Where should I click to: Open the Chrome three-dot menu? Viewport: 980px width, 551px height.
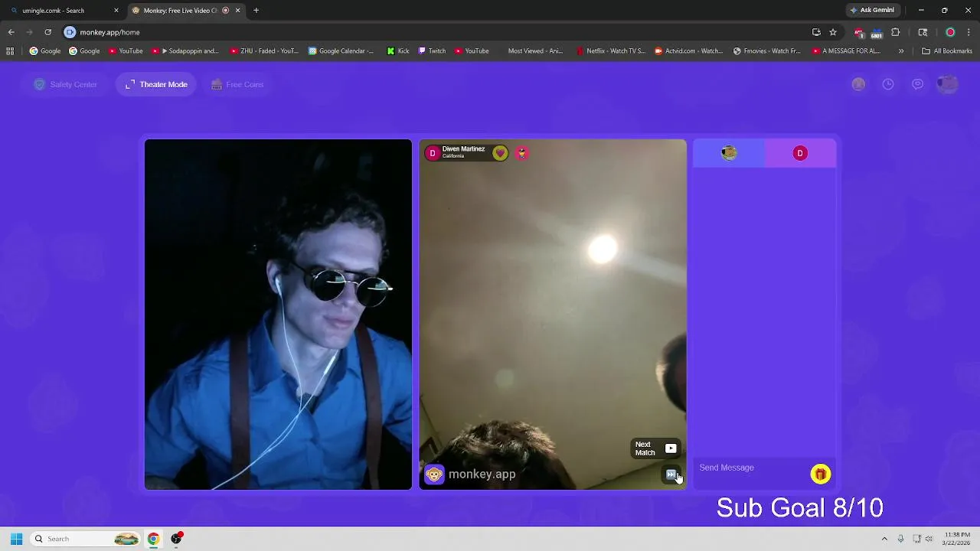pyautogui.click(x=969, y=32)
